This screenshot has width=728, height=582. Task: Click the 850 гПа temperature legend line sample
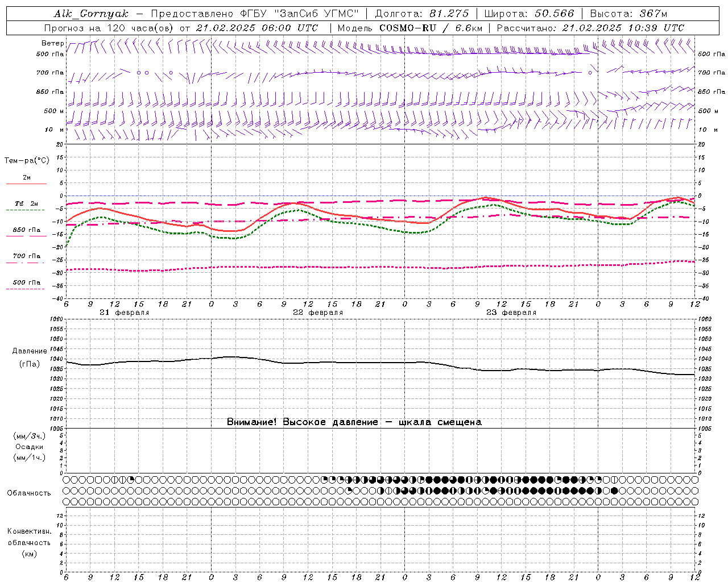(x=26, y=236)
